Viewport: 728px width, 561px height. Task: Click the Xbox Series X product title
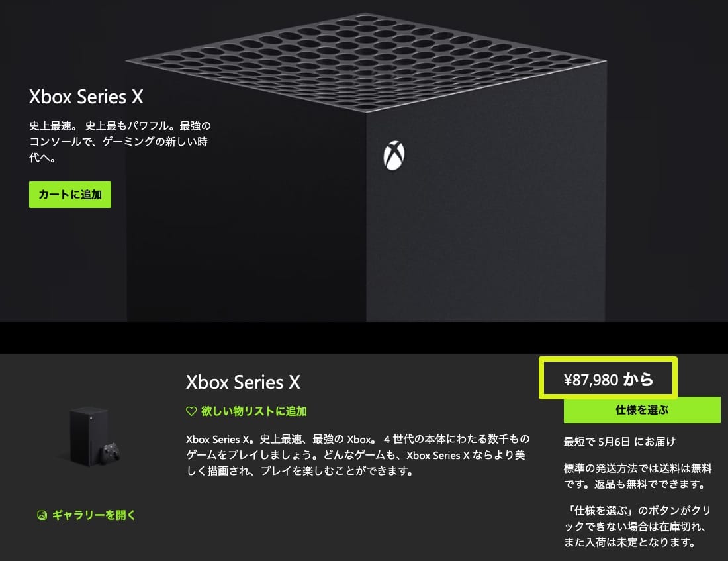coord(243,382)
